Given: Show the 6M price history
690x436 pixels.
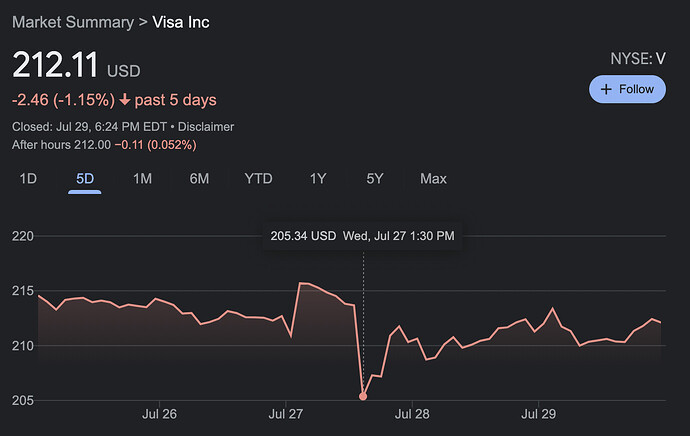Looking at the screenshot, I should click(x=199, y=179).
